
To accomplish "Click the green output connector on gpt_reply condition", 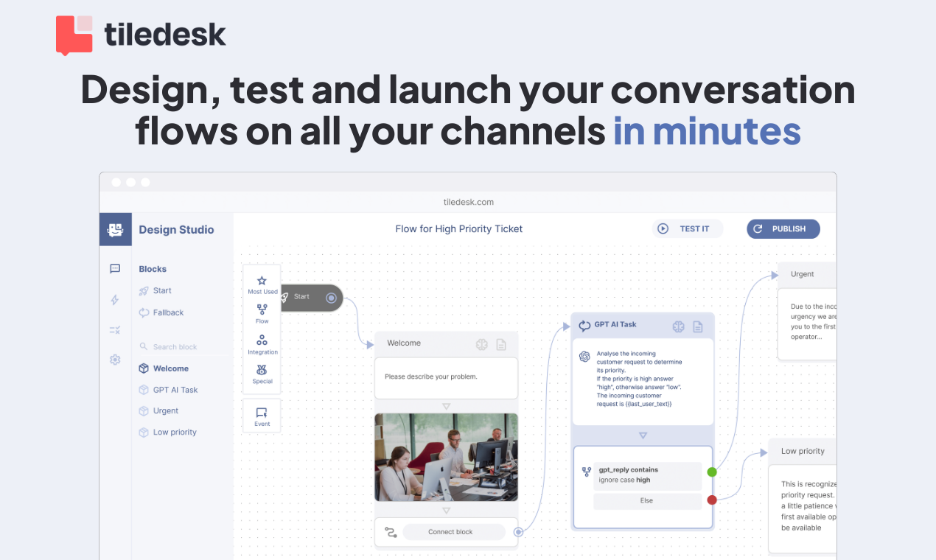I will 711,471.
